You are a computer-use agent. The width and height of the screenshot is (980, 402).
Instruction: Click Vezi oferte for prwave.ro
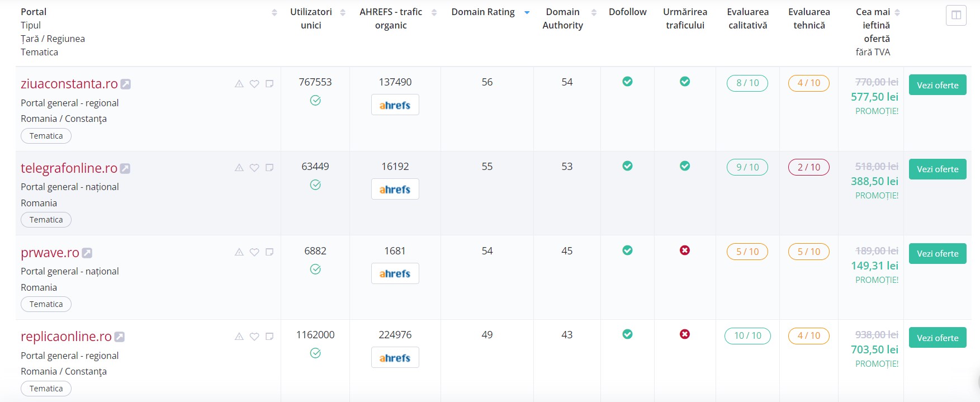point(938,253)
